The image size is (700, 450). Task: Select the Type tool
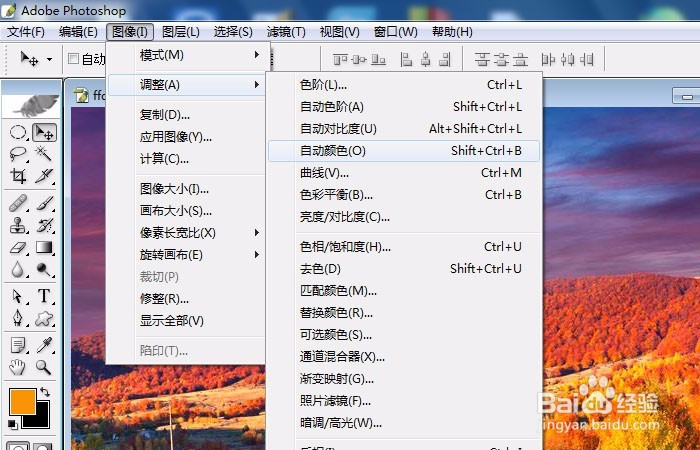click(44, 296)
